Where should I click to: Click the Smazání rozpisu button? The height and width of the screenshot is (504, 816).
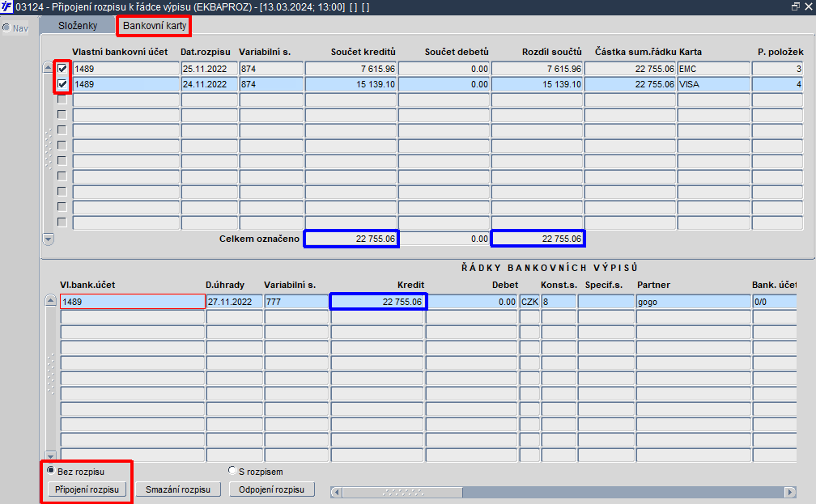click(x=178, y=489)
